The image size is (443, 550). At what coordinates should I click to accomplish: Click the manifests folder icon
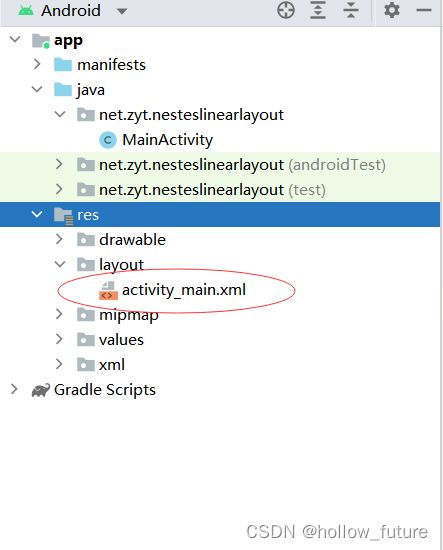pos(63,65)
